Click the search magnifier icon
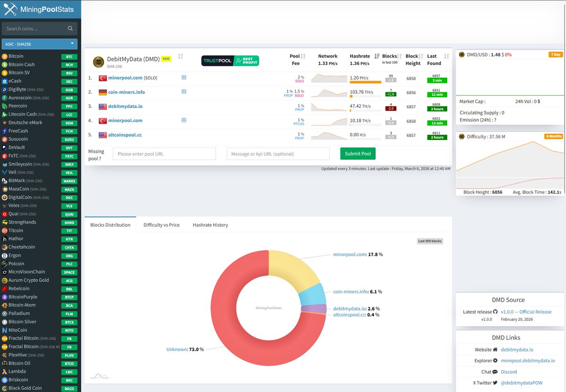Screen dimensions: 566x392 pos(70,29)
